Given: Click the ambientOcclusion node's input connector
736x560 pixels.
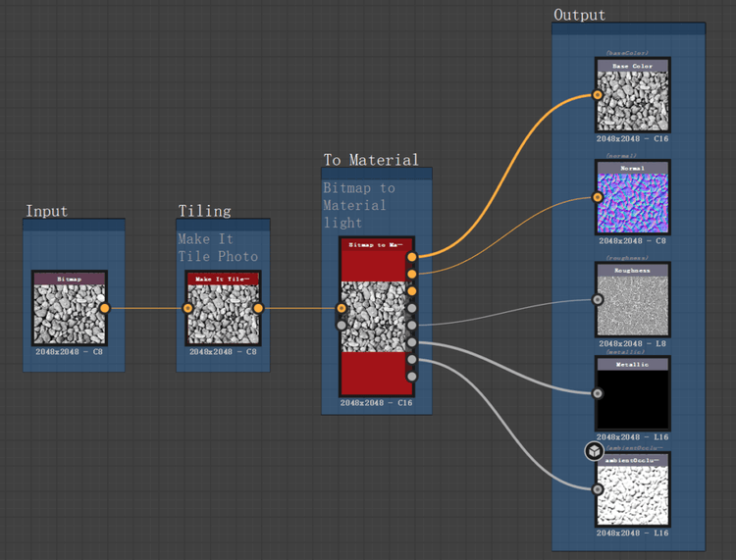Looking at the screenshot, I should (x=598, y=489).
